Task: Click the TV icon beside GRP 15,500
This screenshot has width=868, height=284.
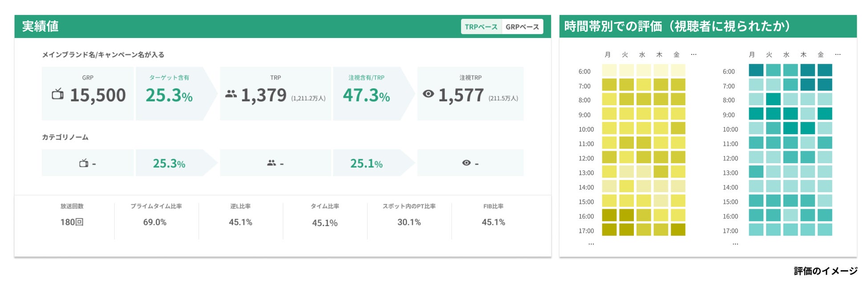Action: click(x=57, y=94)
